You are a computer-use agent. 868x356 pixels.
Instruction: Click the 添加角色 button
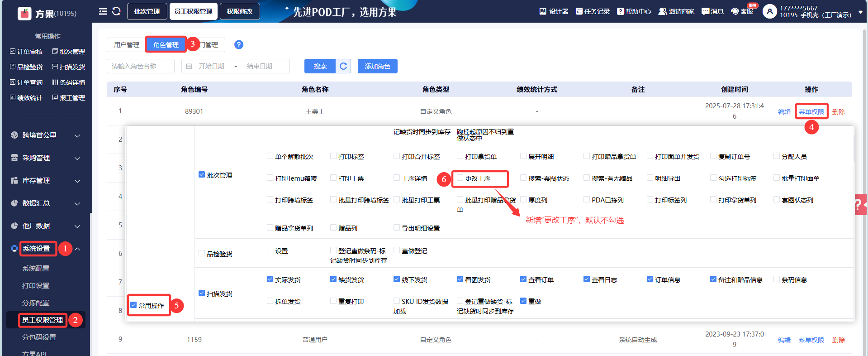[377, 66]
